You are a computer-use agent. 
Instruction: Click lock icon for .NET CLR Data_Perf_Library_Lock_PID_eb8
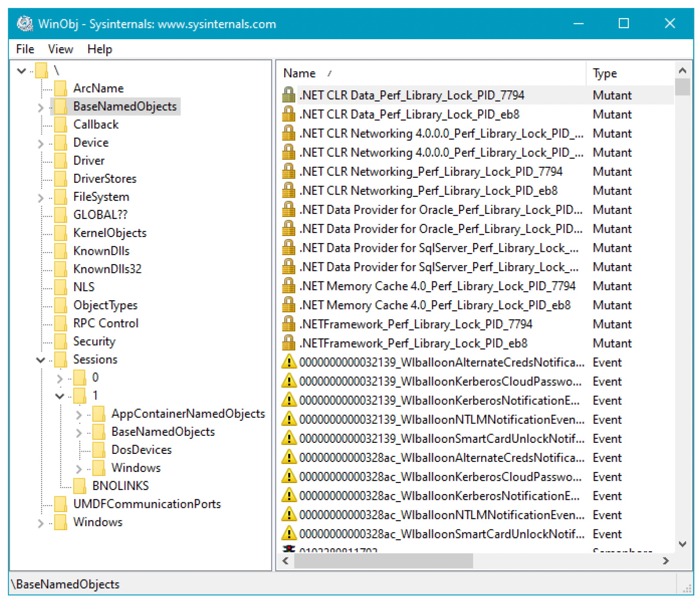tap(289, 114)
